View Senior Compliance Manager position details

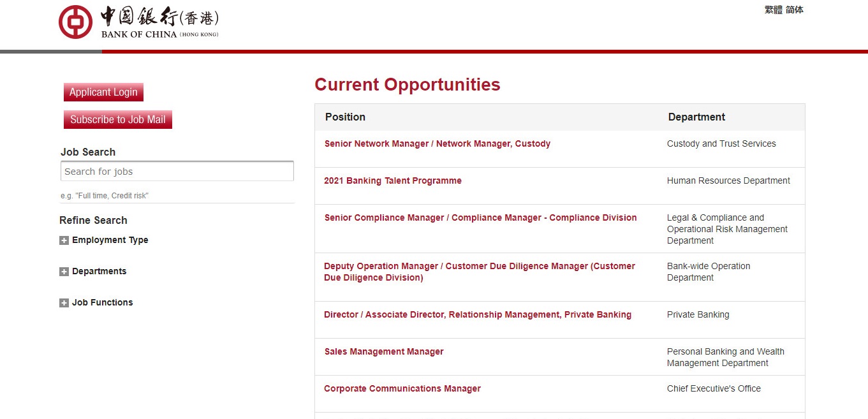pos(480,217)
